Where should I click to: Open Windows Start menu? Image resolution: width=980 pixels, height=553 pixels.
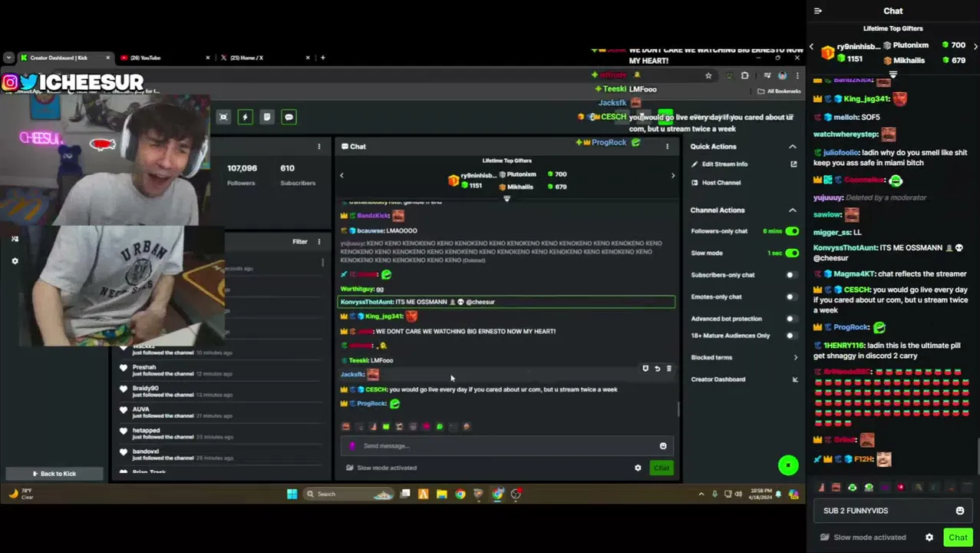(x=292, y=494)
